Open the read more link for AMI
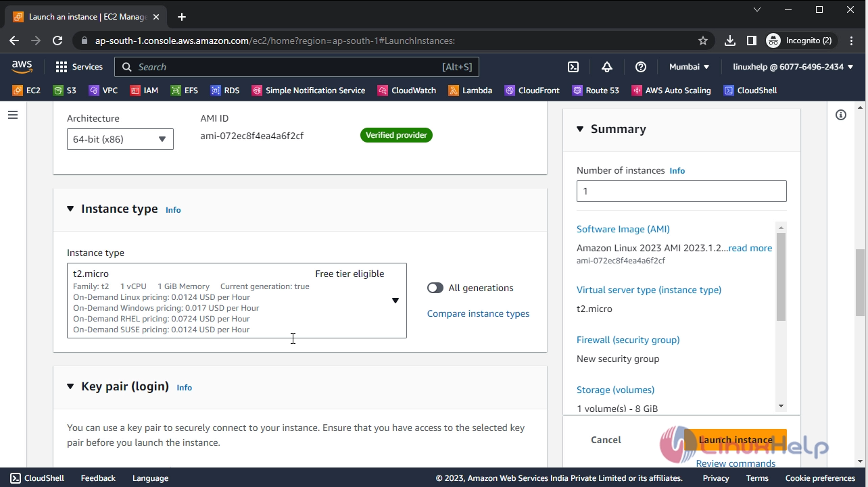 (750, 248)
